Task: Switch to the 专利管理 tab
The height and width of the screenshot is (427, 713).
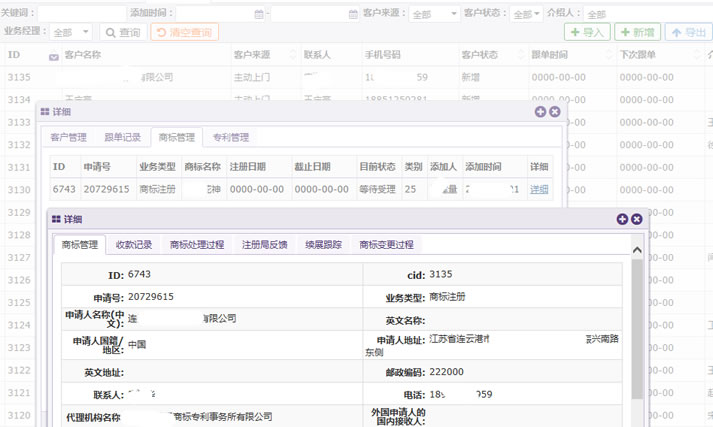Action: click(x=229, y=137)
